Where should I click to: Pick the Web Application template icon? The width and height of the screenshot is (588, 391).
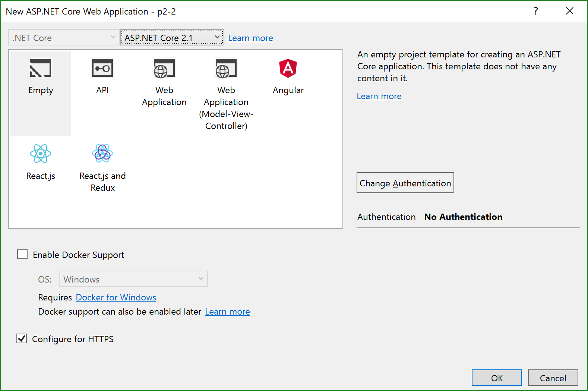tap(164, 69)
